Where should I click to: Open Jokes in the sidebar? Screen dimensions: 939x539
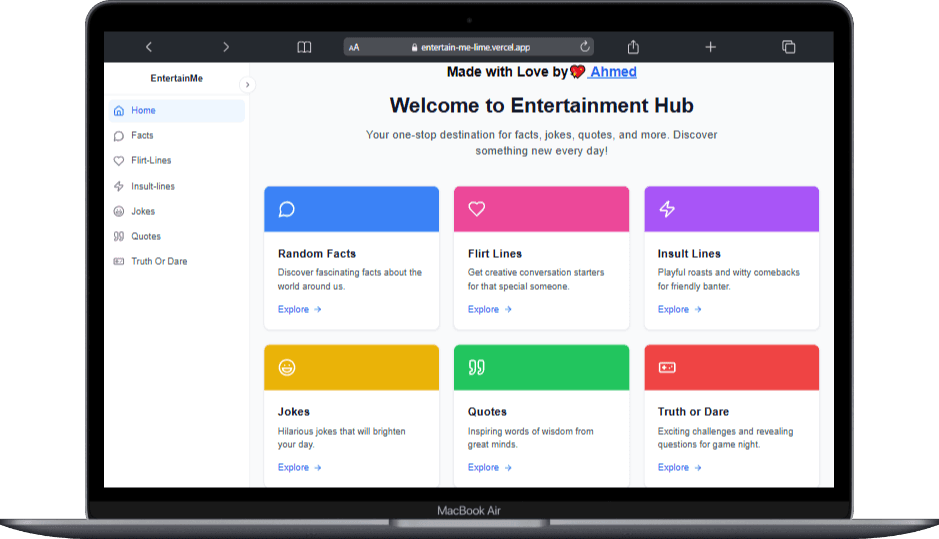[177, 211]
